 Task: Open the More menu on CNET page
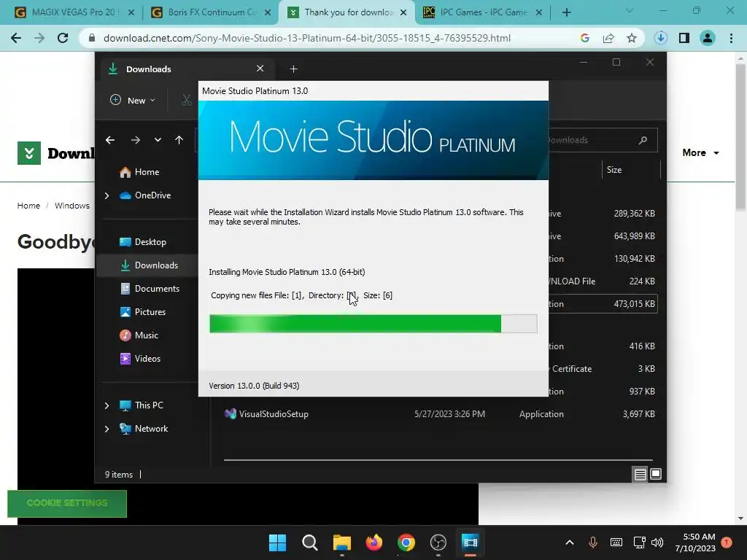pos(700,153)
